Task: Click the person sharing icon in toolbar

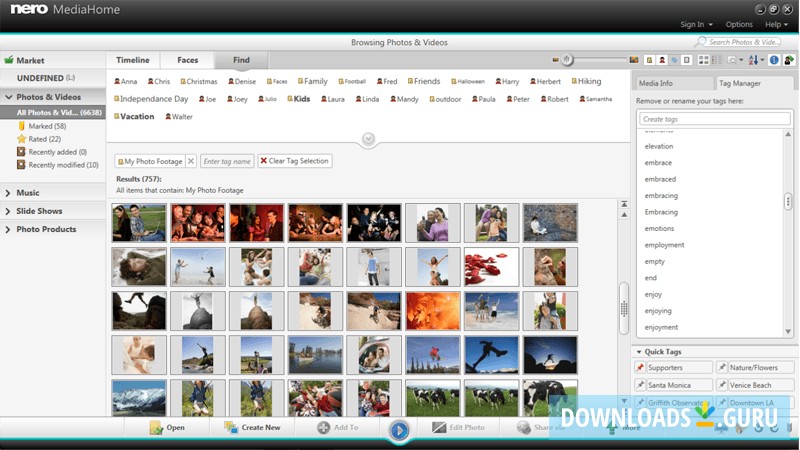Action: tap(789, 60)
